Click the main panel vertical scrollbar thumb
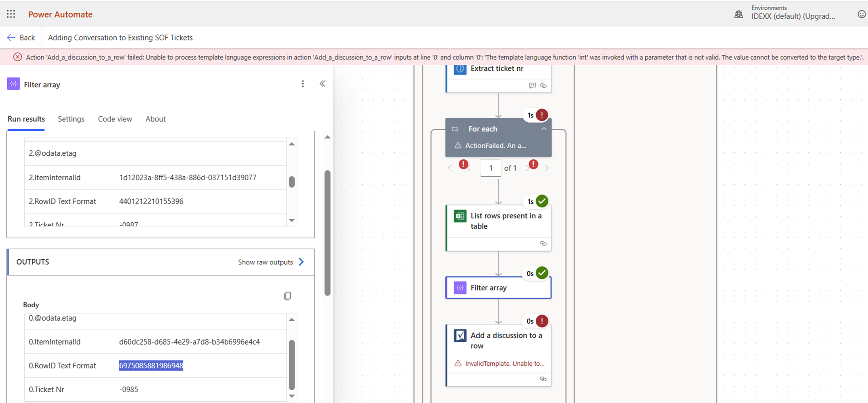 [x=328, y=233]
